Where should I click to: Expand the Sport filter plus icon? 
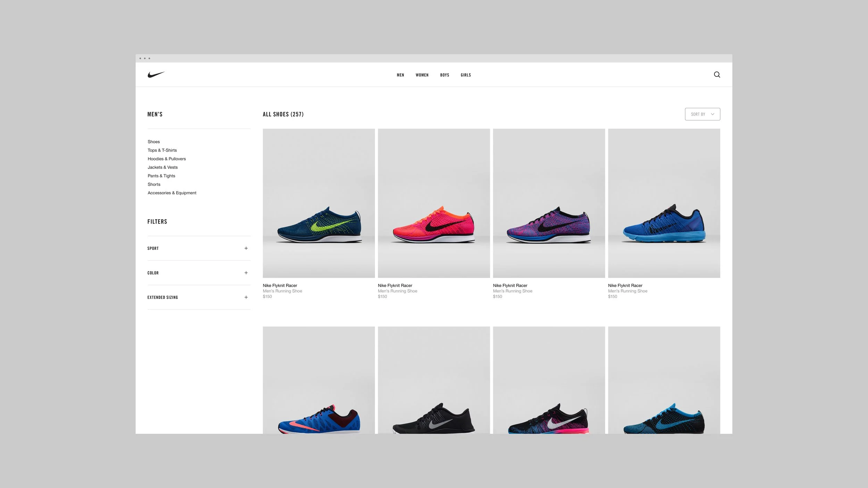click(246, 248)
